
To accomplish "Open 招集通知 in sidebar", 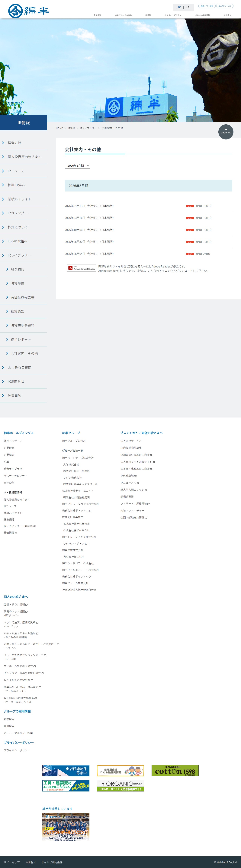I will [x=24, y=311].
